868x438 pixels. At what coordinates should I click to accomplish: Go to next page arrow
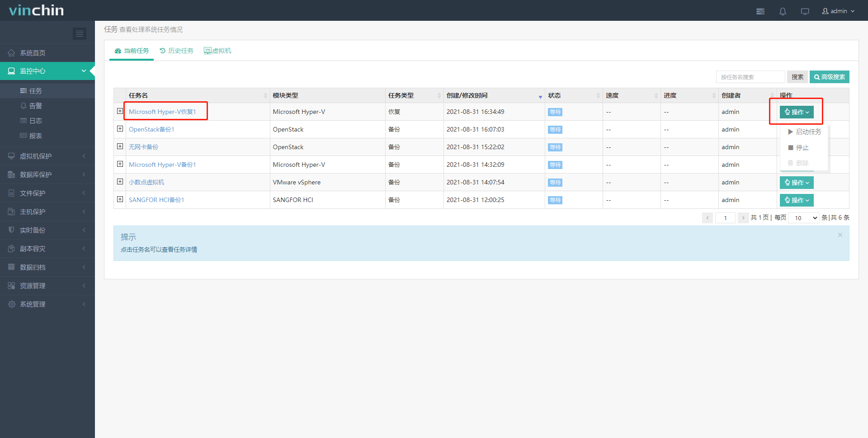click(743, 218)
